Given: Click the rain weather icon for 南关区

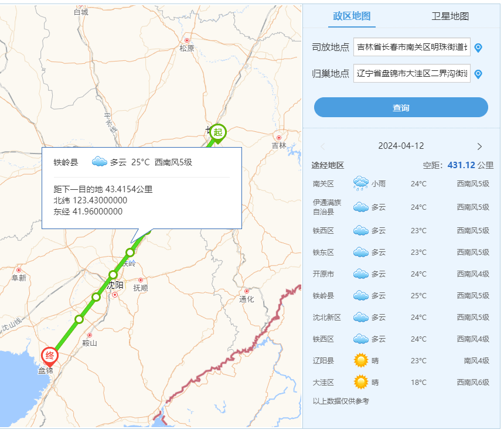Looking at the screenshot, I should click(360, 184).
